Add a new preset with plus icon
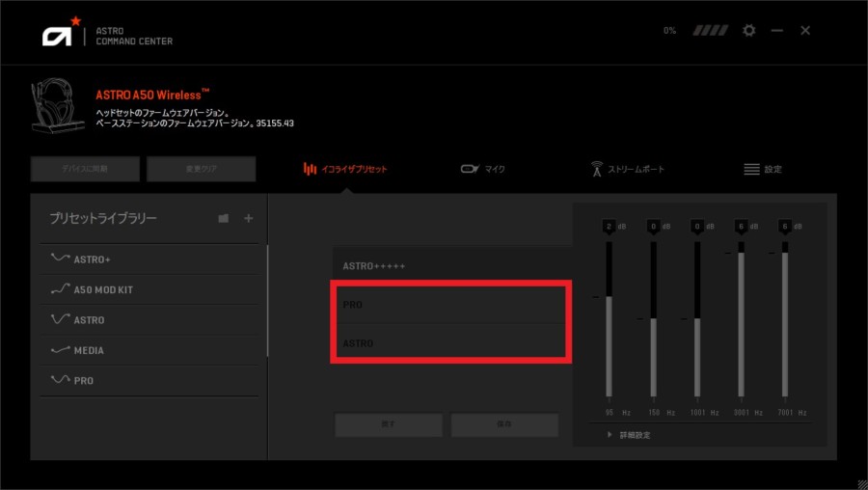The image size is (868, 490). [x=249, y=218]
